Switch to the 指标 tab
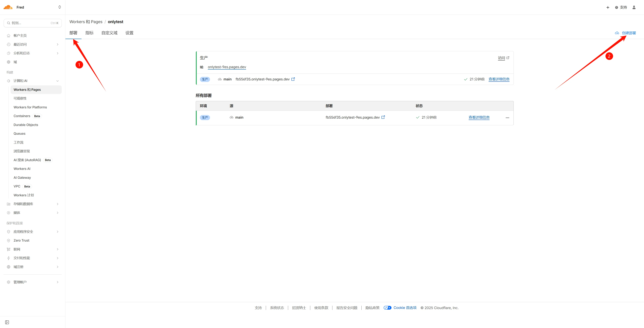 [x=89, y=33]
